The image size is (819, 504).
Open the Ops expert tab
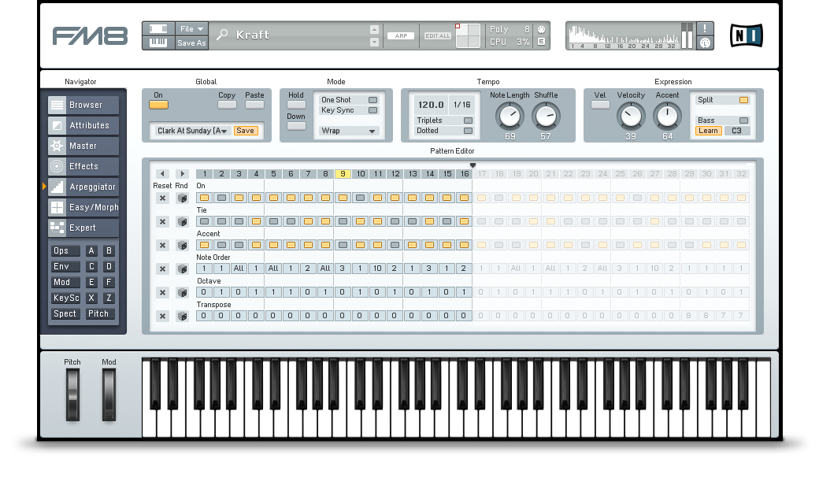[65, 251]
